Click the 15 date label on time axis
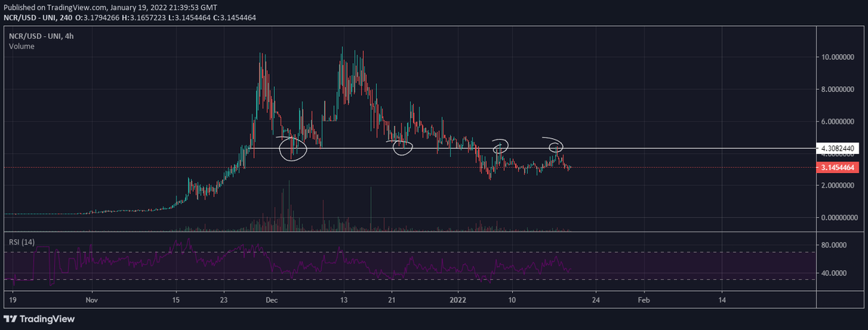 click(175, 299)
